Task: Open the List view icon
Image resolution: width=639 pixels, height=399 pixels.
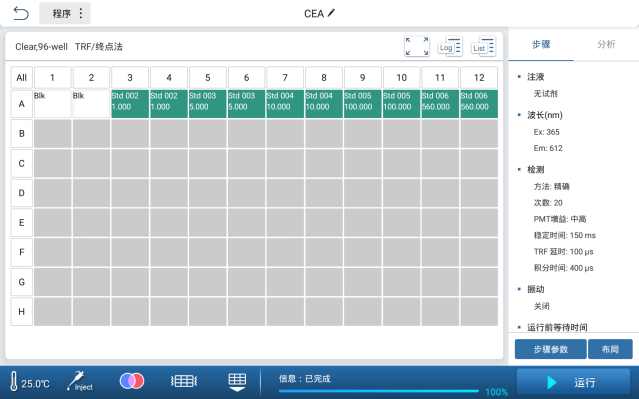Action: click(x=483, y=46)
